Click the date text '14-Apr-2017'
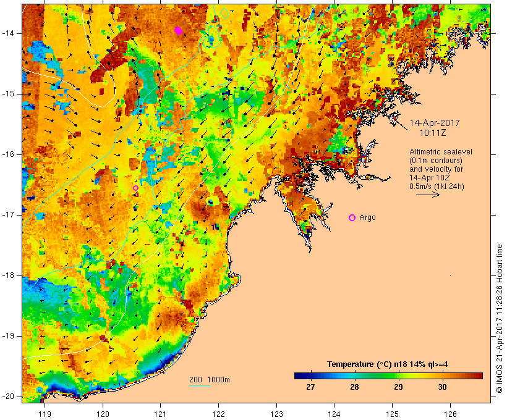Viewport: 507px width, 420px height. [435, 123]
